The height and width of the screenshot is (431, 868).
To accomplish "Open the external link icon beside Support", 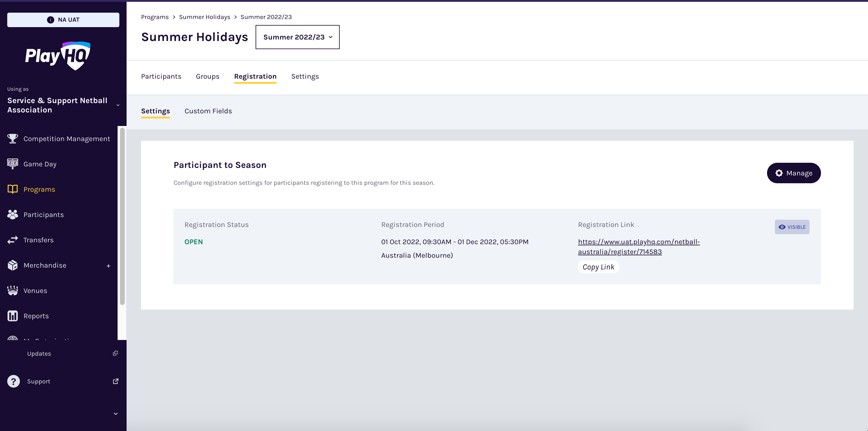I will [x=115, y=381].
